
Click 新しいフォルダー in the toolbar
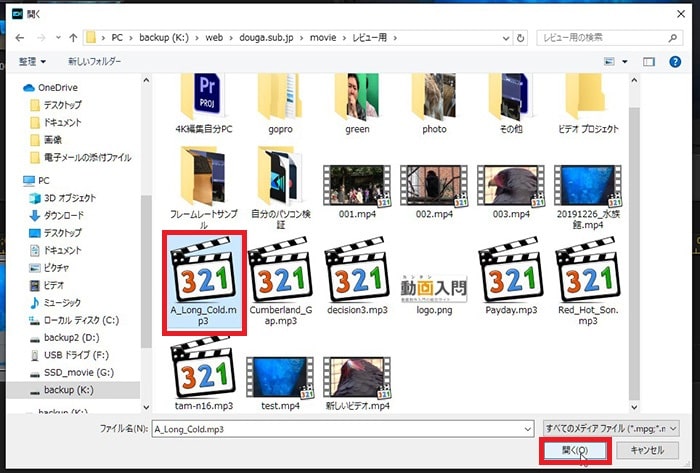click(x=94, y=62)
